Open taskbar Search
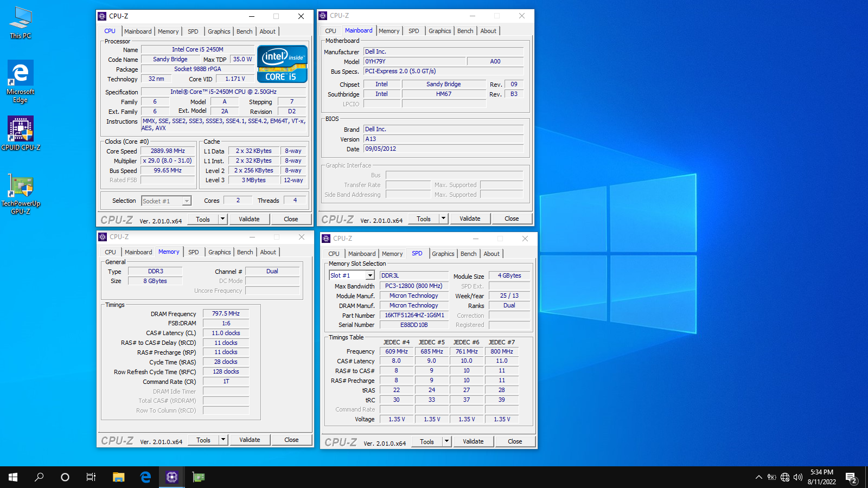Screen dimensions: 868x488 tap(39, 477)
